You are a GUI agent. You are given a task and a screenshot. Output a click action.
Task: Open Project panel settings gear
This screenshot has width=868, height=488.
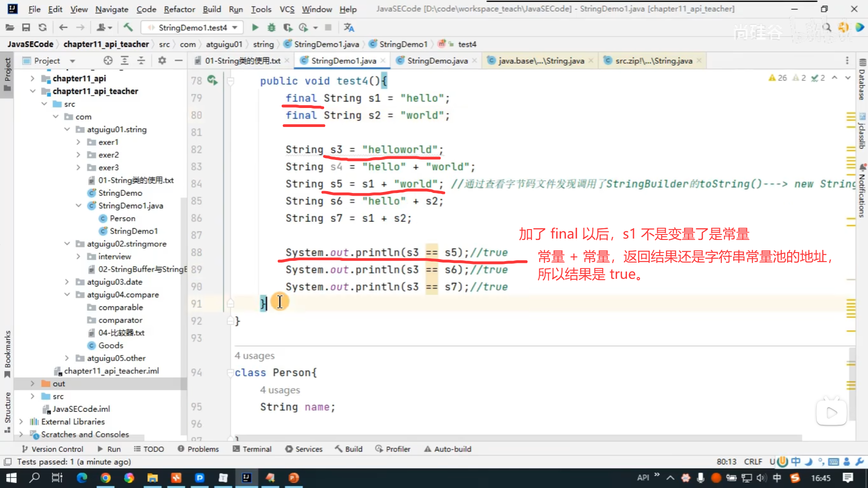162,61
